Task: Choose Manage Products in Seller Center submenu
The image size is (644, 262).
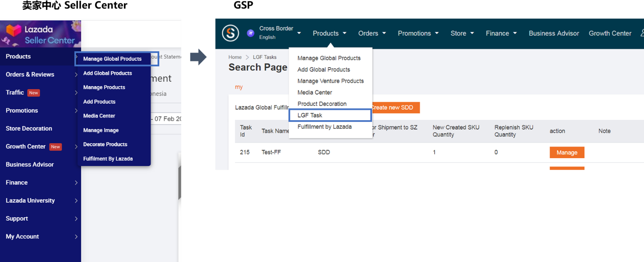Action: [104, 87]
